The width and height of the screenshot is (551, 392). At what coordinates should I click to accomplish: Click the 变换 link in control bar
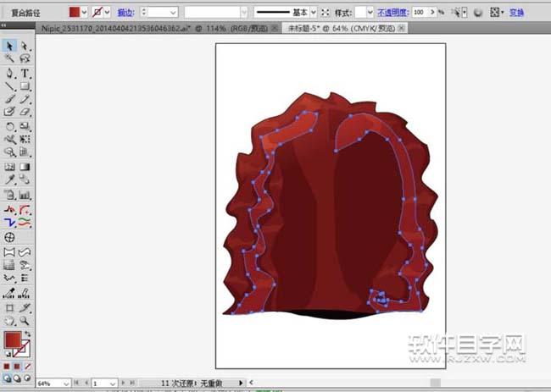click(x=516, y=13)
